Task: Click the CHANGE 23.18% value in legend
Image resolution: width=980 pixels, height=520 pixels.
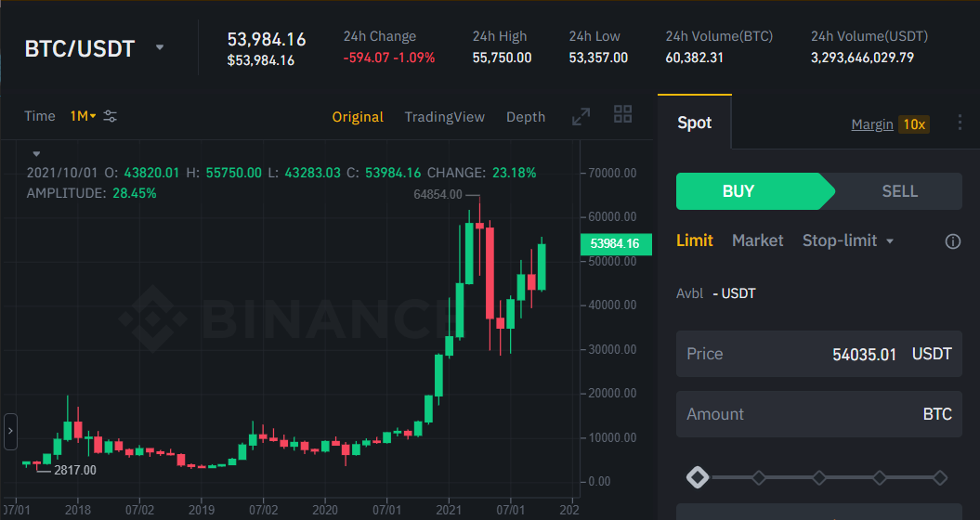Action: pos(514,173)
